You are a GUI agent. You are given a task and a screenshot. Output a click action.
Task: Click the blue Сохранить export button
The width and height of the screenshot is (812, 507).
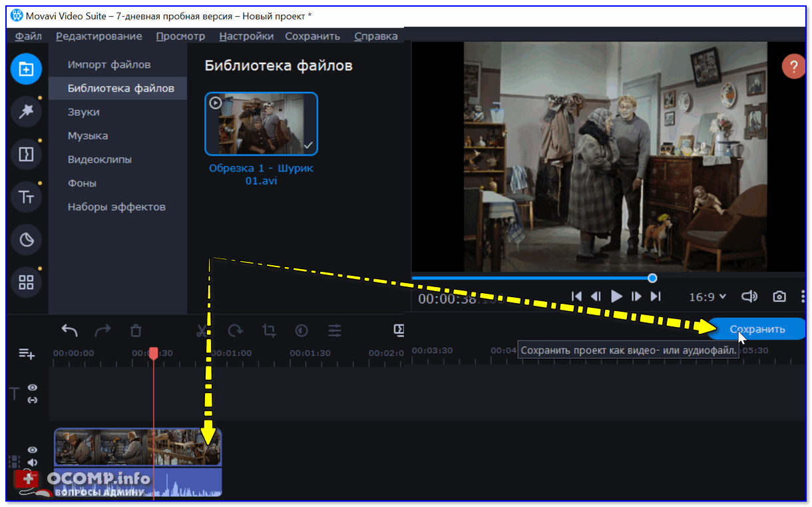click(757, 329)
